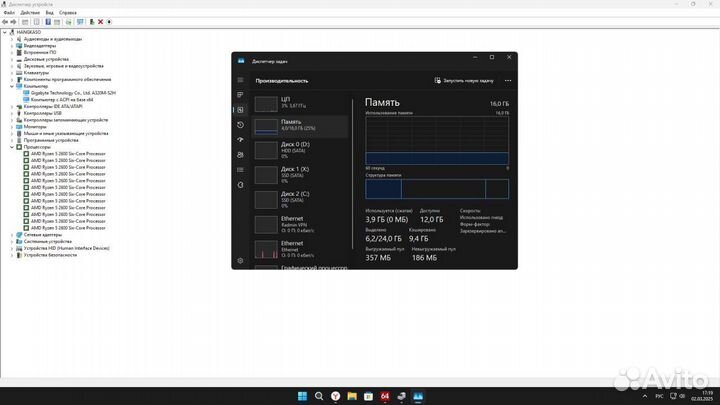Open Task Manager settings gear icon

[x=240, y=260]
